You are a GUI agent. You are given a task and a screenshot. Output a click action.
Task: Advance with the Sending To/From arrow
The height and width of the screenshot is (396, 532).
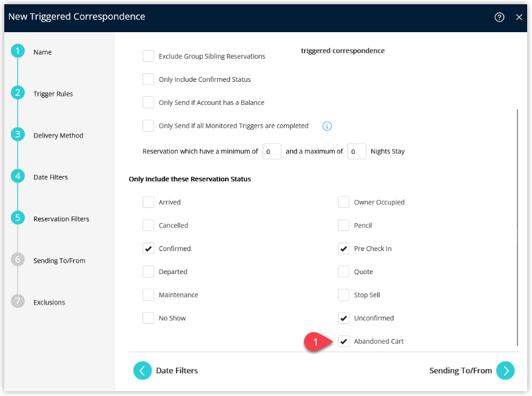coord(505,371)
